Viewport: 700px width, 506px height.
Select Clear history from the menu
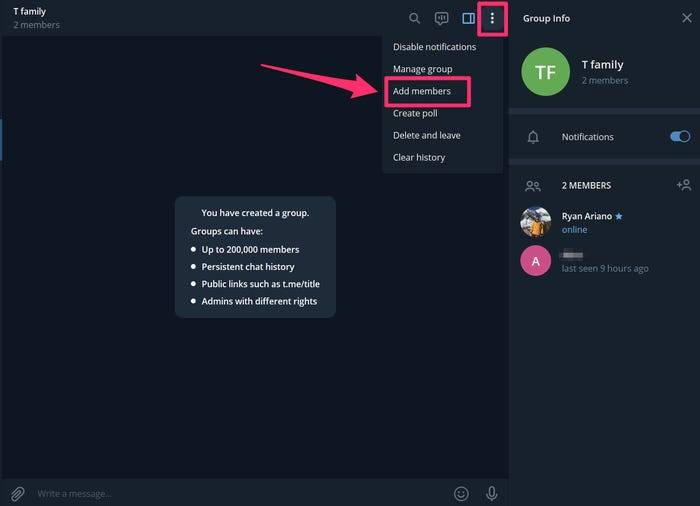[419, 157]
